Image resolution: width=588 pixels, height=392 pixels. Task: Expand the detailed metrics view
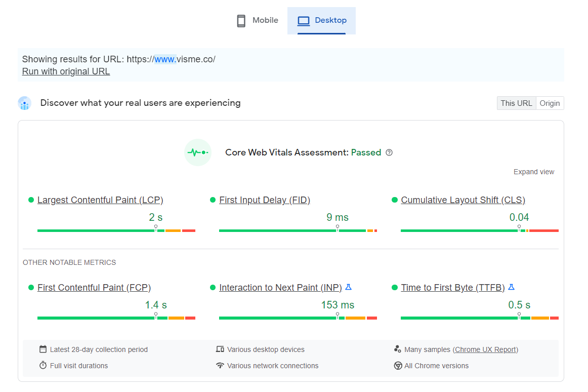tap(534, 172)
